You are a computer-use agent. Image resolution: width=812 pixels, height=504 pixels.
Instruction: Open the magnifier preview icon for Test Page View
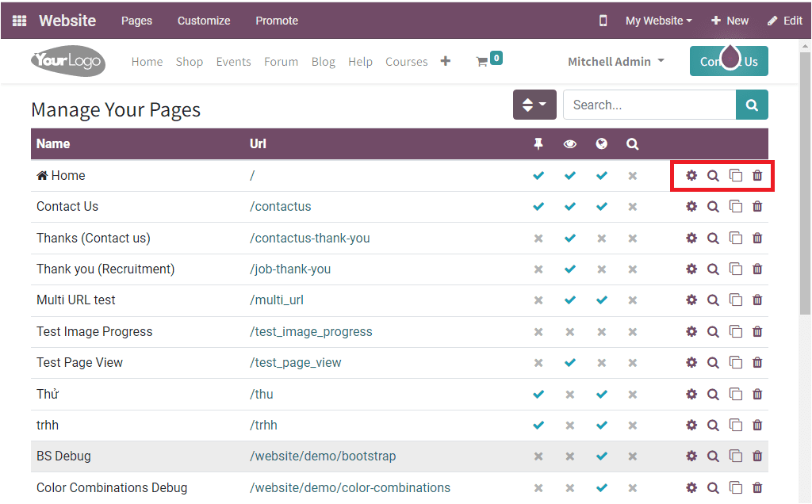pyautogui.click(x=713, y=362)
